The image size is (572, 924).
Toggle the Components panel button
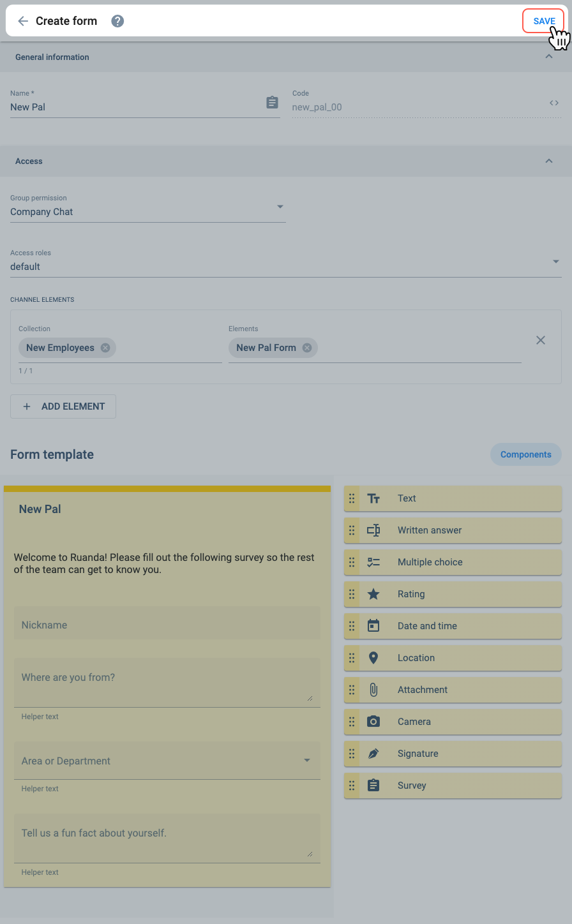pos(526,454)
